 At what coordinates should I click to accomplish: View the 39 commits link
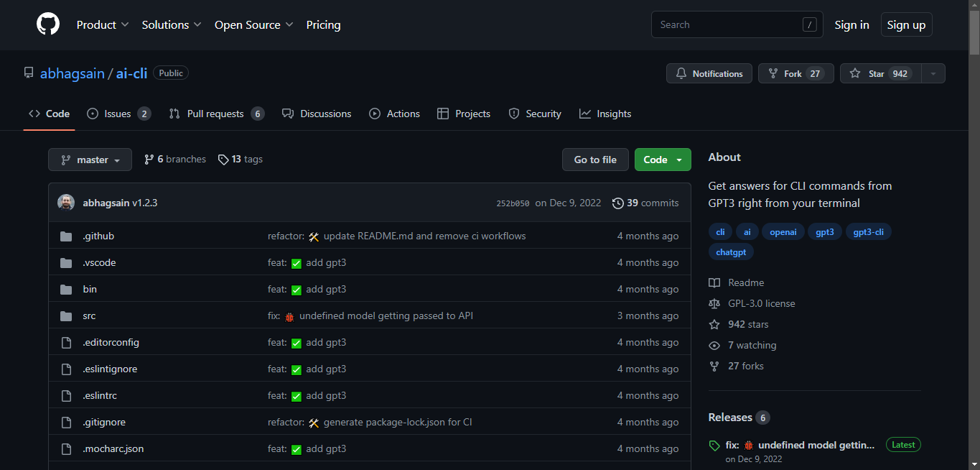645,203
